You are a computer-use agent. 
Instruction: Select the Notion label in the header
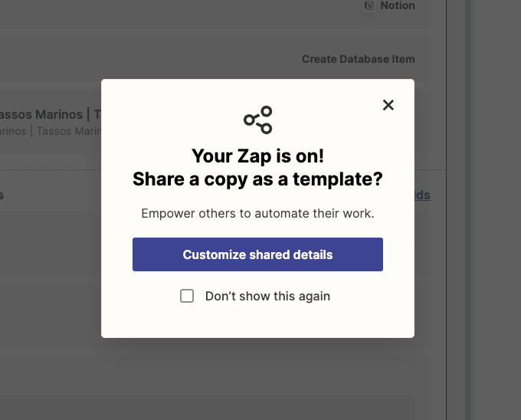398,5
